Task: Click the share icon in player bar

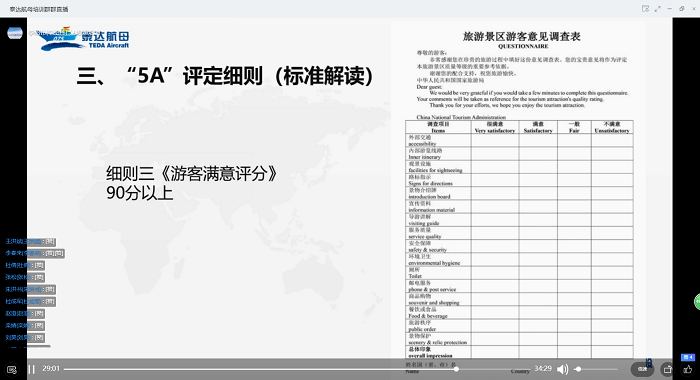Action: tap(668, 369)
